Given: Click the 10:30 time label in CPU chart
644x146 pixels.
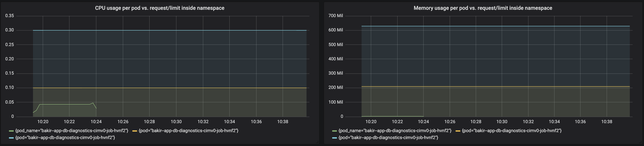Looking at the screenshot, I should [x=176, y=122].
